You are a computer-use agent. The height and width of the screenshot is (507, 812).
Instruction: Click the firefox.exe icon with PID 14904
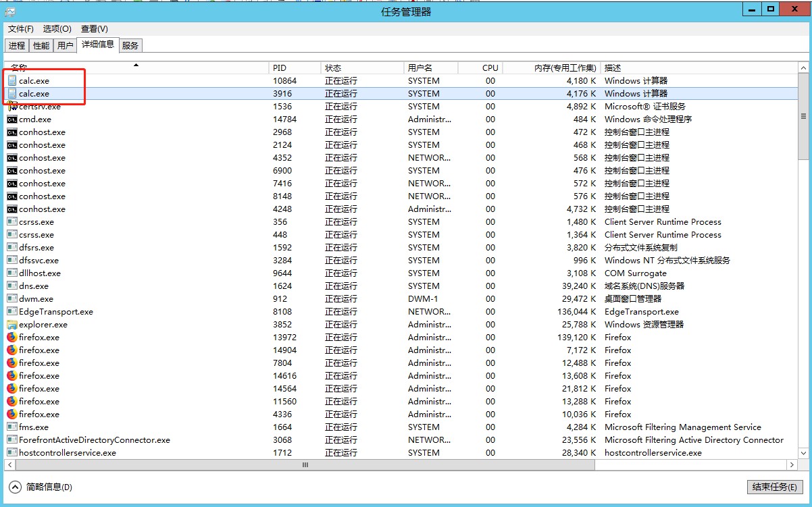click(12, 350)
